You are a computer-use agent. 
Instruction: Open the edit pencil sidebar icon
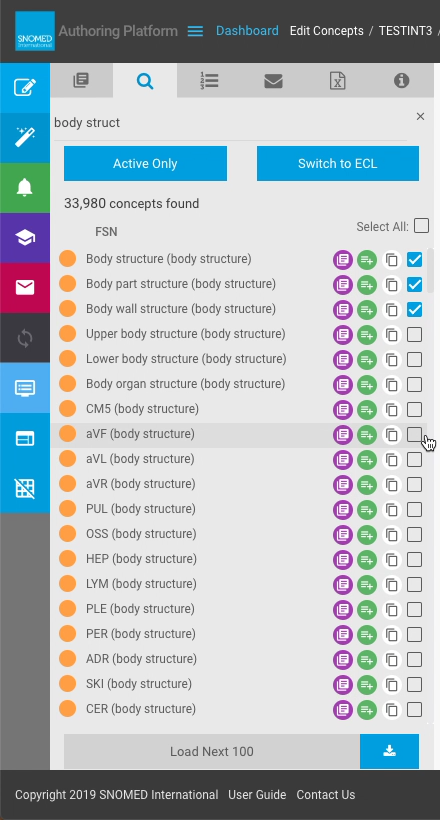25,87
